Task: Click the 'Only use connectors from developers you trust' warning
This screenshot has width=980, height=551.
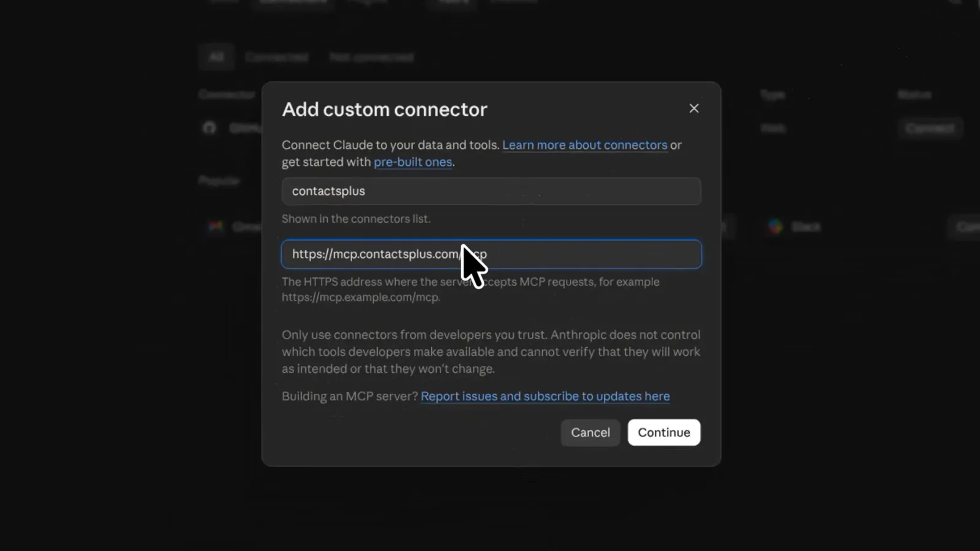Action: tap(491, 351)
